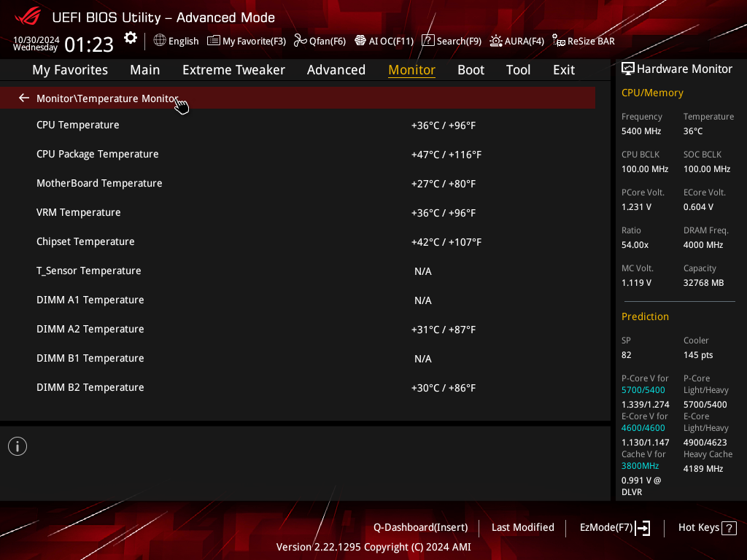747x560 pixels.
Task: Select the Chipset Temperature row
Action: (x=298, y=241)
